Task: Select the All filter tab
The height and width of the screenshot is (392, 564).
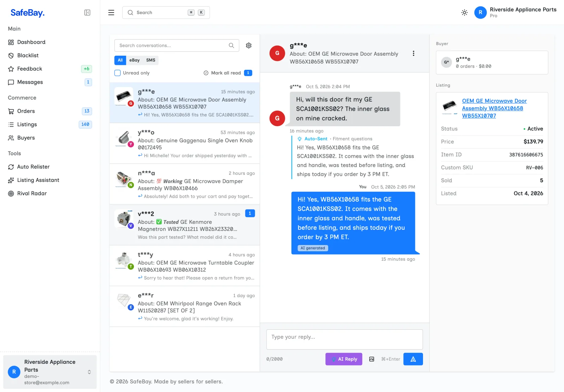Action: (120, 60)
